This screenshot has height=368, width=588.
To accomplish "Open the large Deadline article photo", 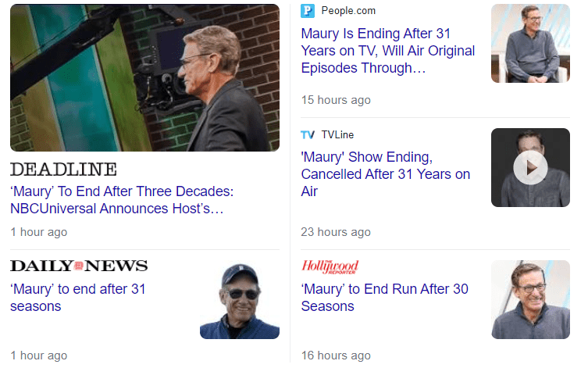I will click(144, 77).
